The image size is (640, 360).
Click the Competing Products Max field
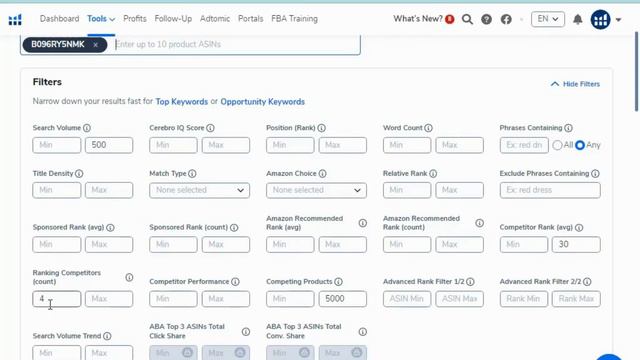tap(342, 299)
